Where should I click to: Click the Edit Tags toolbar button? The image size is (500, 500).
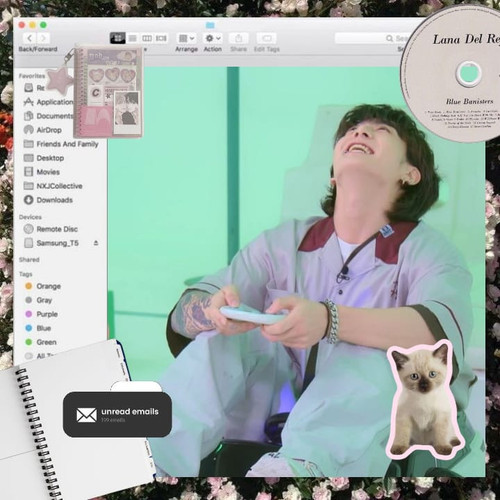pyautogui.click(x=266, y=38)
